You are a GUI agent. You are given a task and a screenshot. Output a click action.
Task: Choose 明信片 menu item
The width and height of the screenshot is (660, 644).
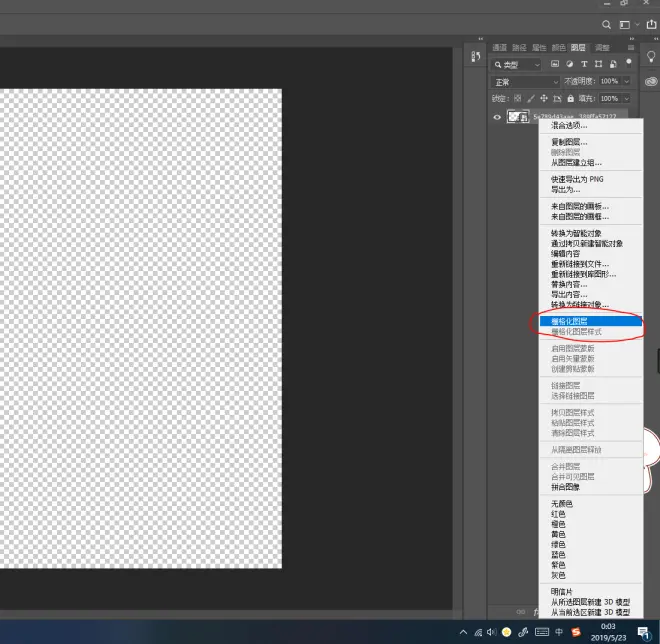click(x=591, y=592)
